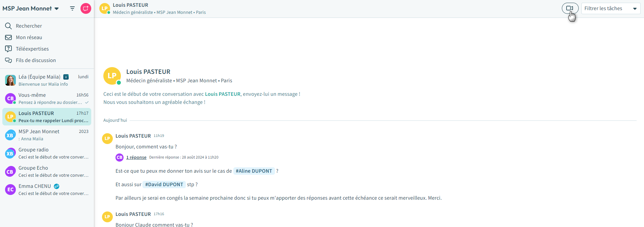Open the conversation list filter icon
This screenshot has width=644, height=227.
pyautogui.click(x=72, y=8)
